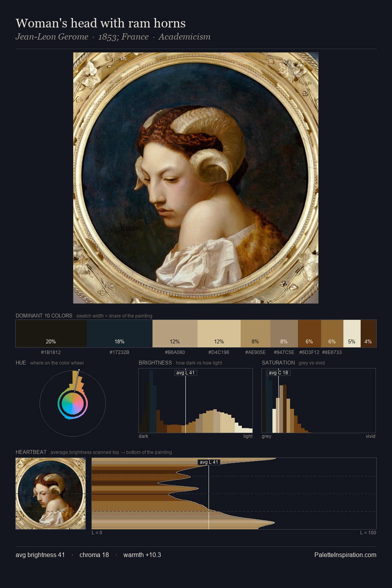Click the "dark" axis label
392x588 pixels.
pos(143,436)
